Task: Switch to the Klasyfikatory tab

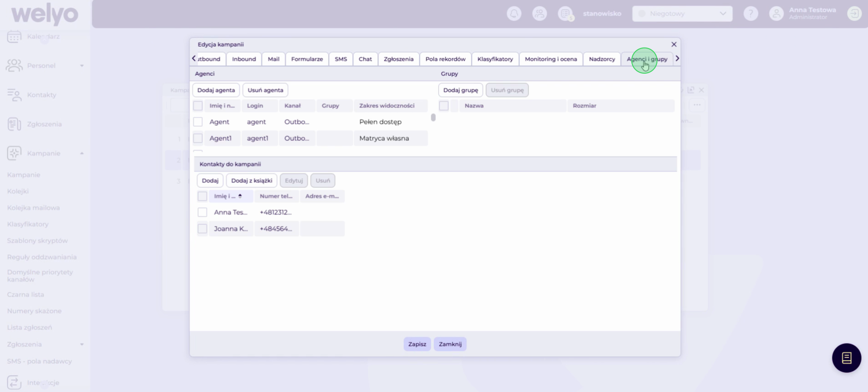Action: [495, 59]
